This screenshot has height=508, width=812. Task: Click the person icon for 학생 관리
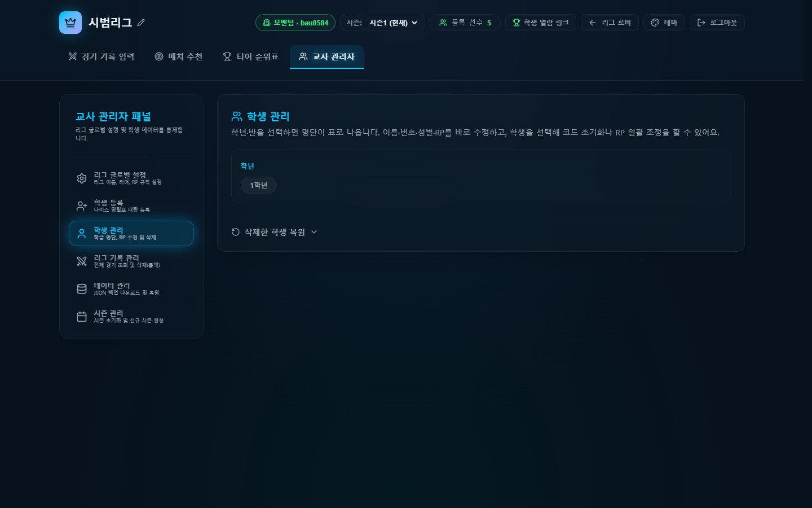pos(82,234)
